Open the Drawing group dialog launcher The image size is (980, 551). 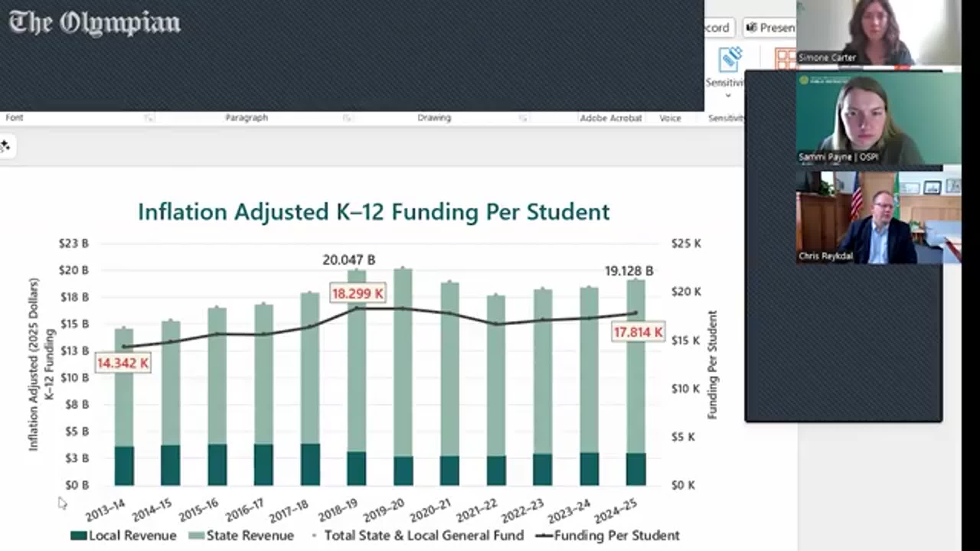(523, 119)
